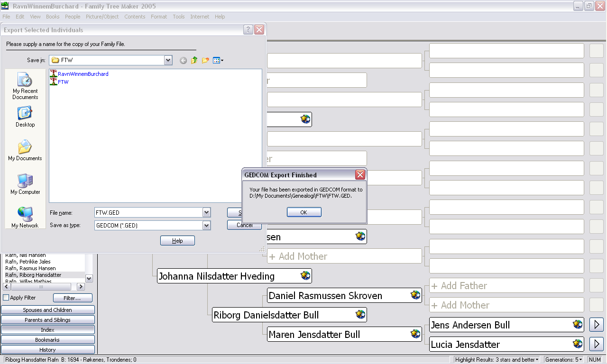Click index list horizontal scroll right arrow
The height and width of the screenshot is (364, 607).
[x=81, y=287]
